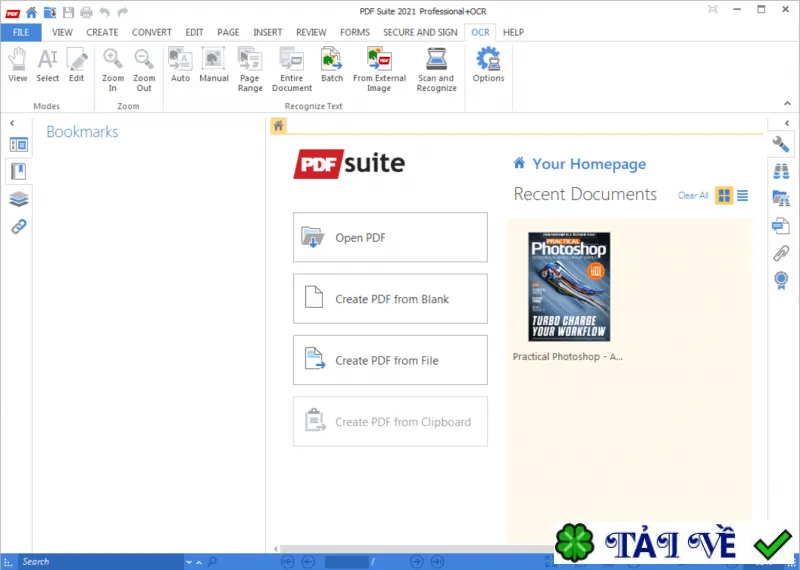Click the Clear All link
Image resolution: width=800 pixels, height=570 pixels.
point(693,195)
